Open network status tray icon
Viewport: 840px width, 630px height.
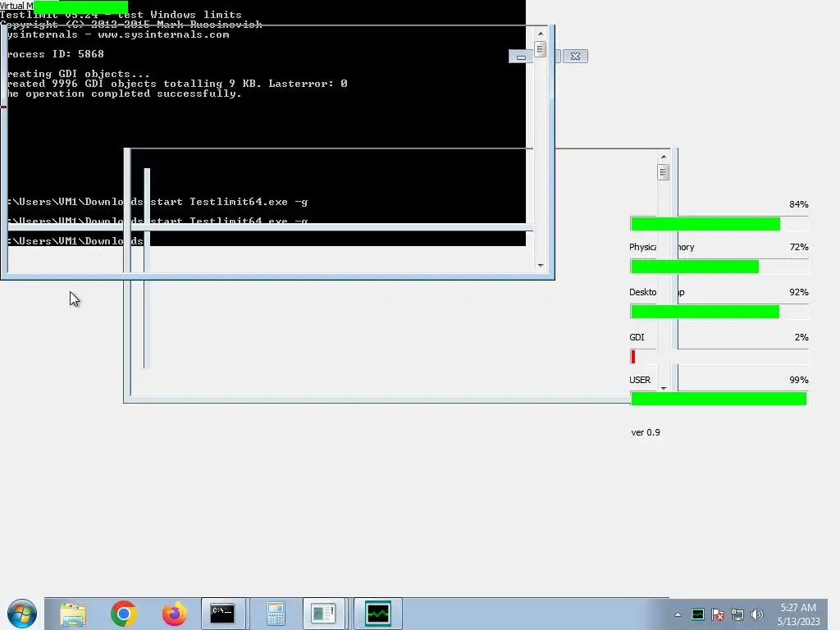click(x=737, y=614)
